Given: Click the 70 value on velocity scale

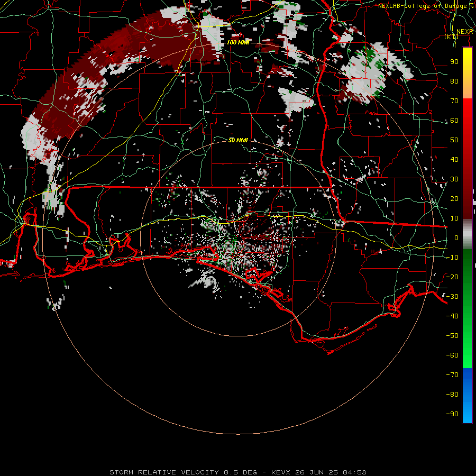Looking at the screenshot, I should click(x=454, y=101).
